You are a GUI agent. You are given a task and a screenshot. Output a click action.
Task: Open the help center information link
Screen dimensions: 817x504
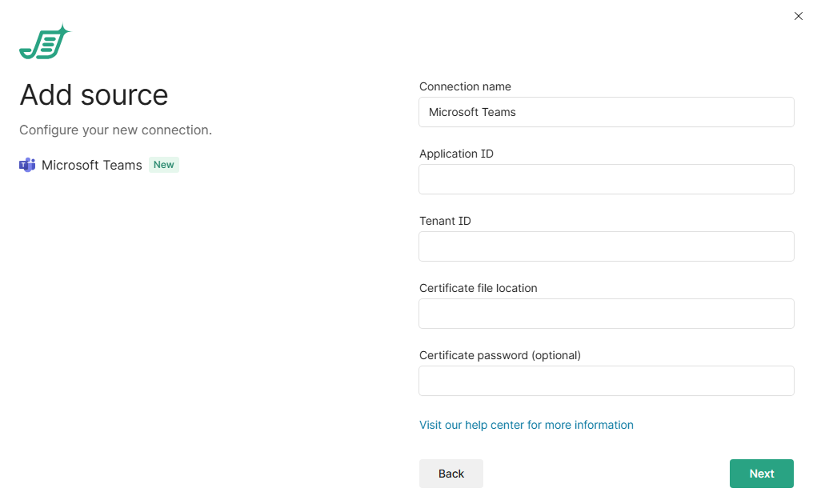[x=526, y=425]
